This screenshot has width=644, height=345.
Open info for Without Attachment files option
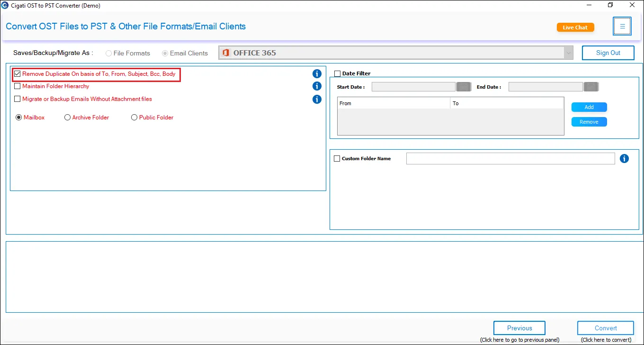[x=317, y=99]
